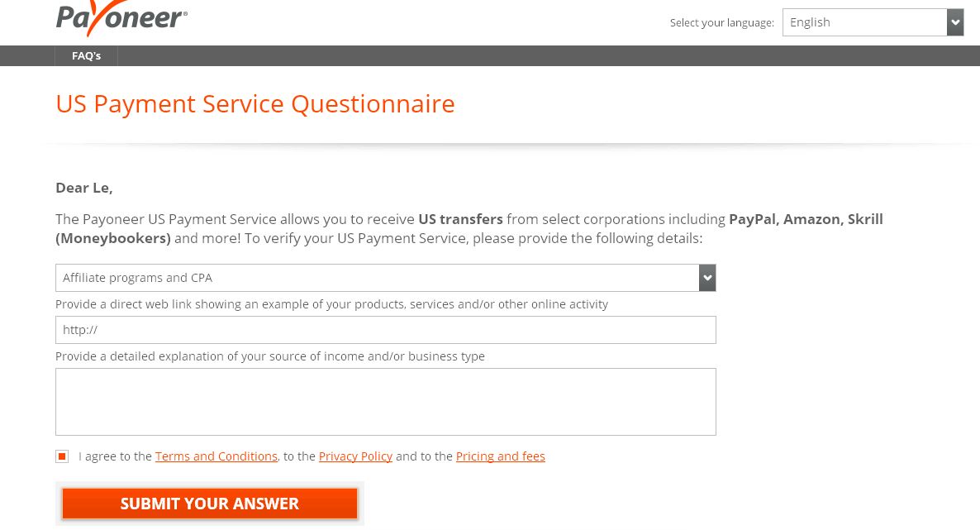This screenshot has width=980, height=530.
Task: Focus the http:// web link field
Action: [385, 330]
